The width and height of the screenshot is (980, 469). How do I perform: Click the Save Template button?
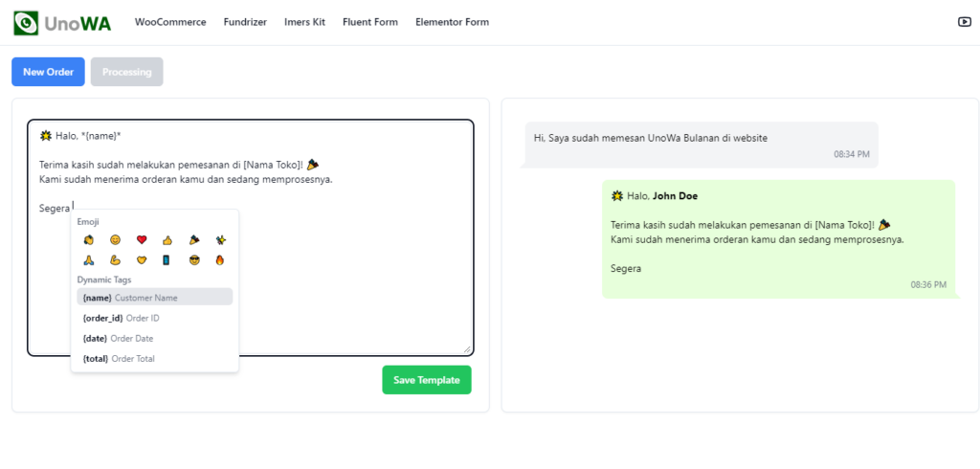pos(426,380)
